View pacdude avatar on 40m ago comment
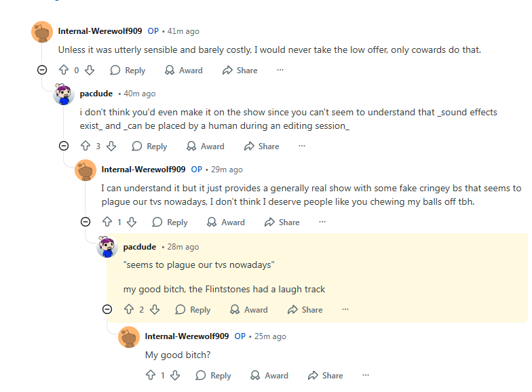 coord(64,94)
